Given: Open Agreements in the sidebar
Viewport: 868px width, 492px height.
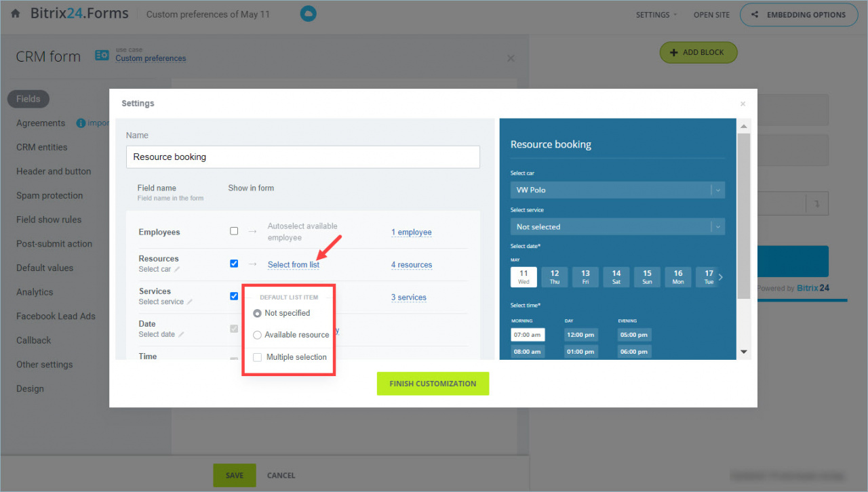Looking at the screenshot, I should click(41, 123).
